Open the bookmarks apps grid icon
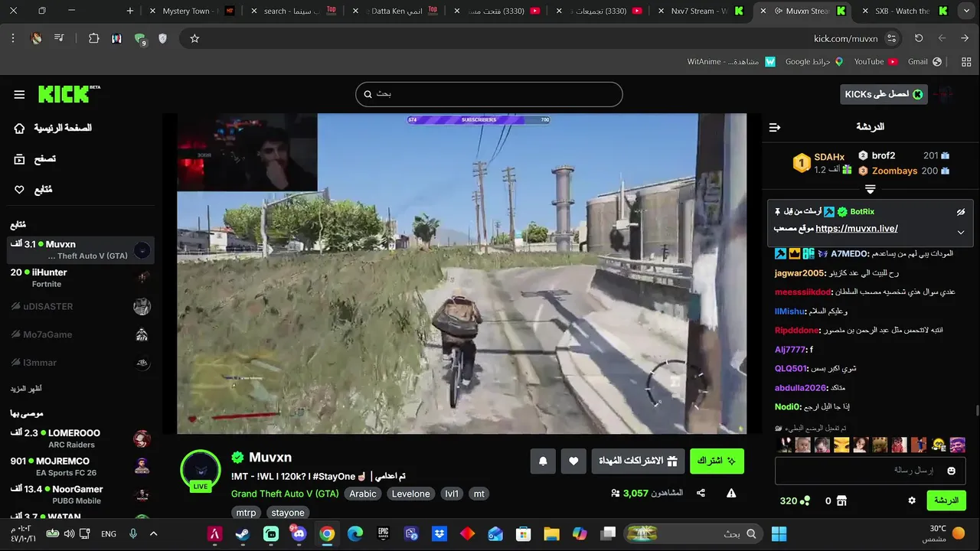Image resolution: width=980 pixels, height=551 pixels. click(x=966, y=62)
